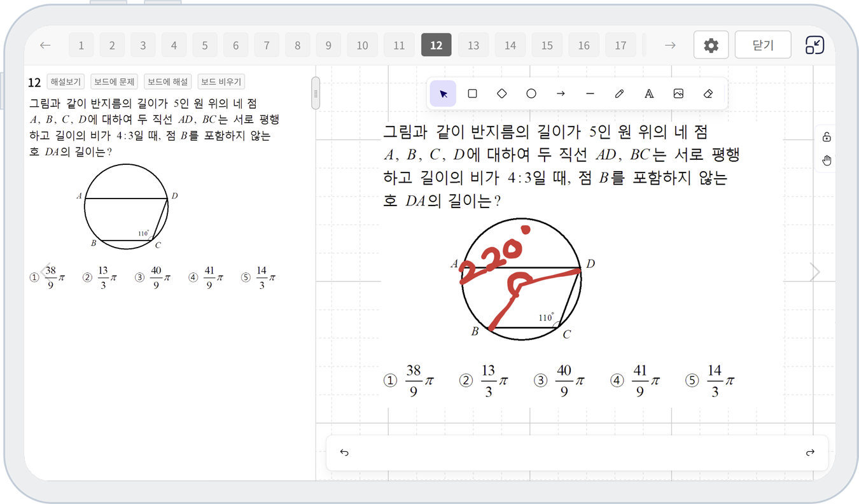Click the 닫기 close button
859x504 pixels.
[x=762, y=45]
